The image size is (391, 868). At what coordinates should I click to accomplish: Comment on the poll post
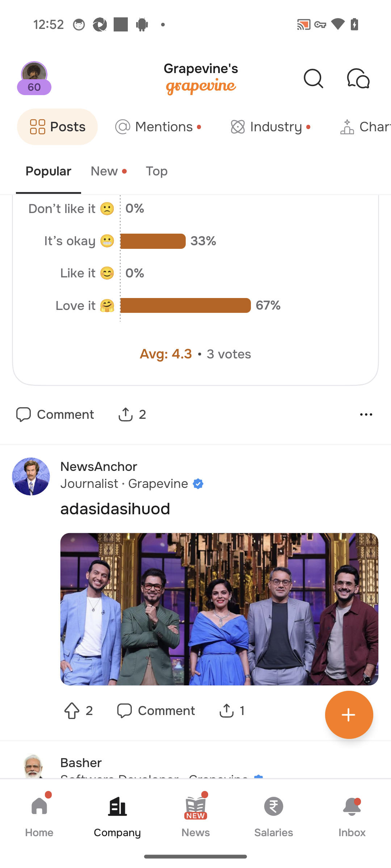55,414
